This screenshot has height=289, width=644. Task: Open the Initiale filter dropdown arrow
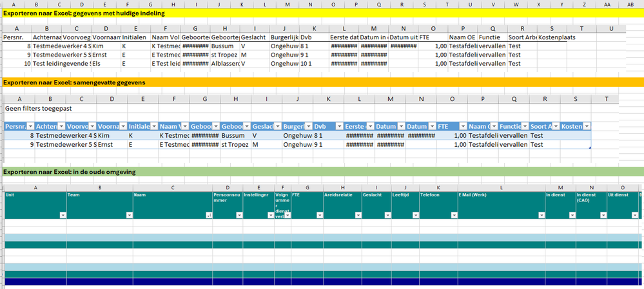pos(155,126)
